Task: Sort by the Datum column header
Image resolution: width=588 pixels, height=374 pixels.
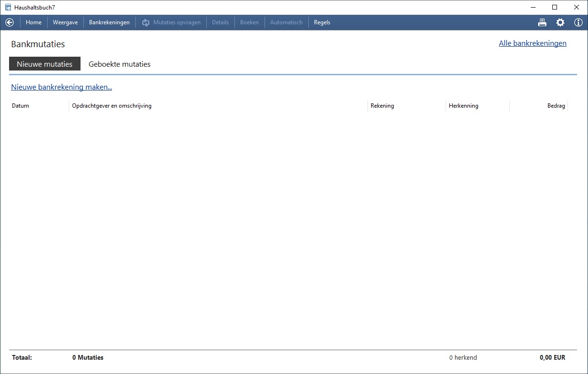Action: click(x=20, y=106)
